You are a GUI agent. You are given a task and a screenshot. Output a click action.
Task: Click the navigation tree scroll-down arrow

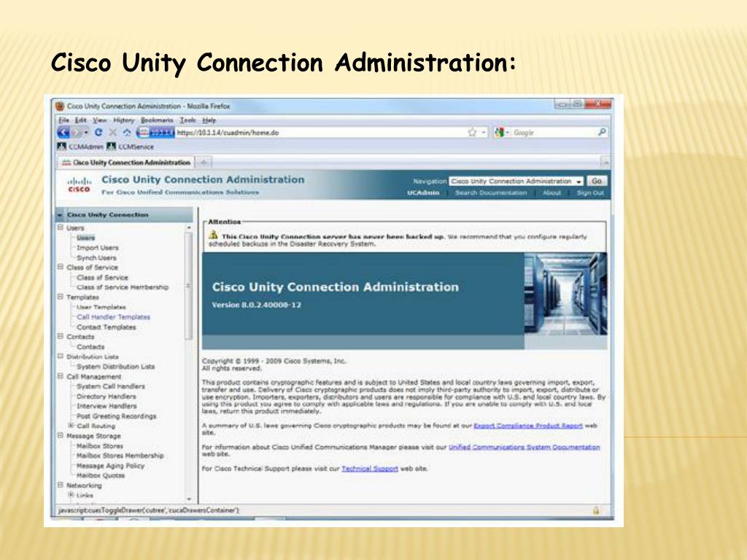(x=189, y=499)
